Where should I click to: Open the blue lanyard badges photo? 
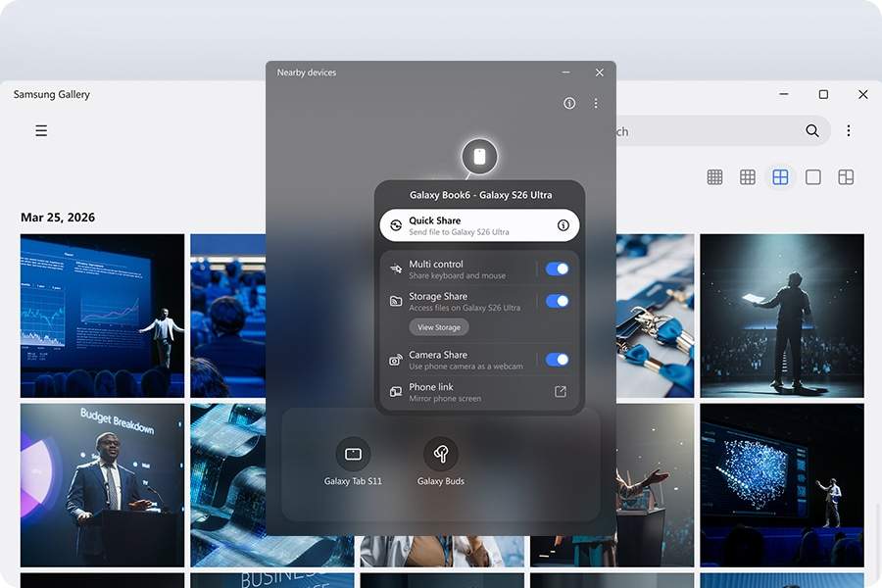click(656, 316)
